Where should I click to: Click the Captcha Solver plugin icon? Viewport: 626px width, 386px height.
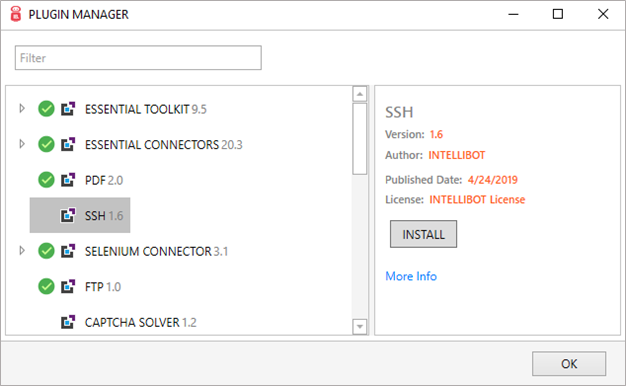(68, 322)
